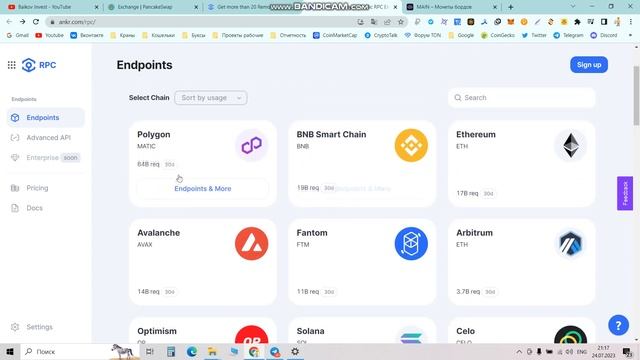The image size is (640, 360).
Task: Open the Ankr apps grid menu icon
Action: coord(11,65)
